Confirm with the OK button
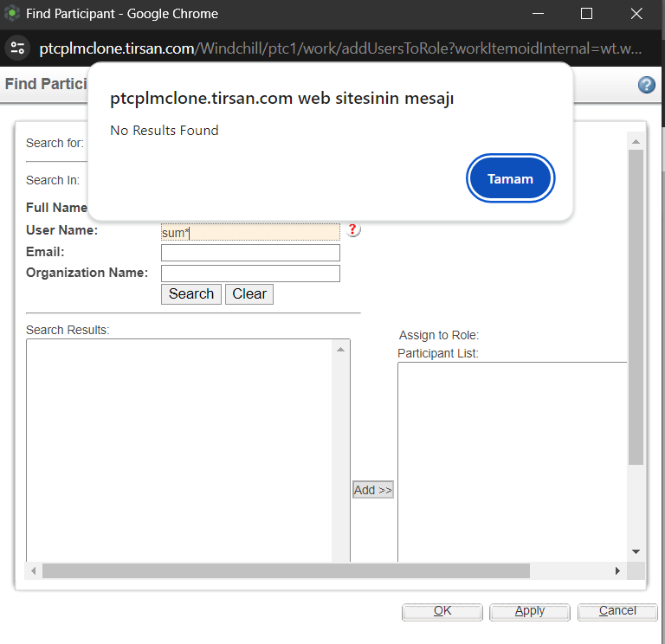The image size is (665, 644). click(x=442, y=611)
